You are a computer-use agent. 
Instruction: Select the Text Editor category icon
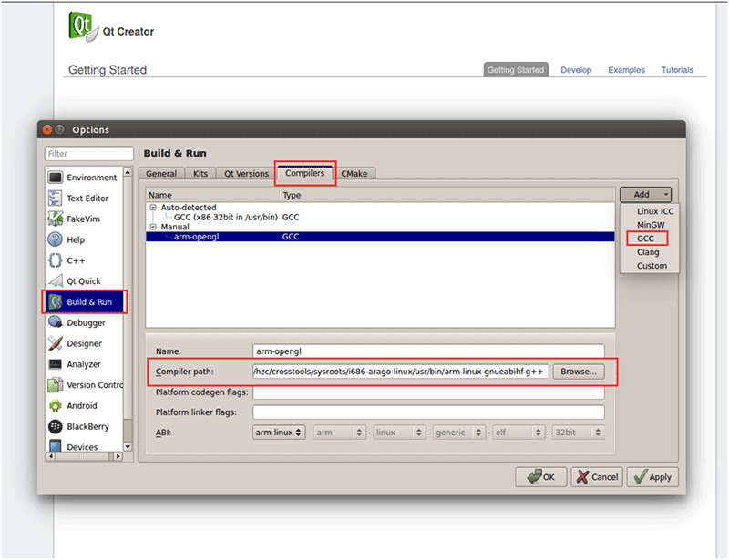[x=56, y=198]
